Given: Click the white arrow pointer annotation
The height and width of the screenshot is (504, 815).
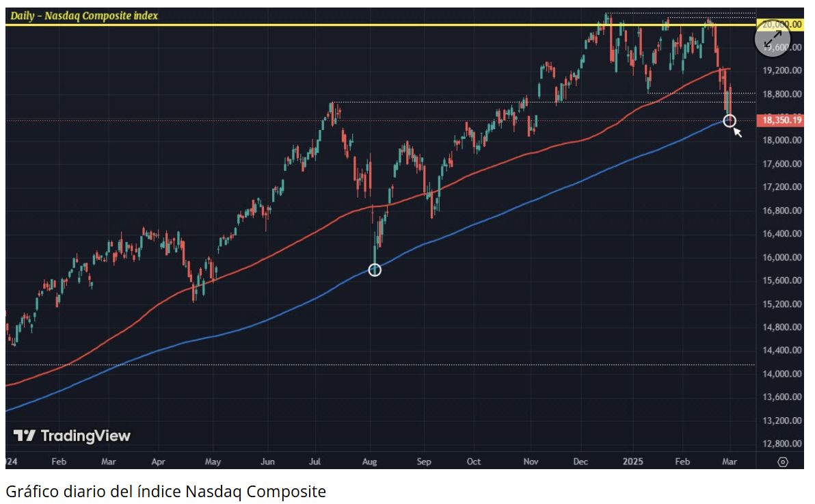Looking at the screenshot, I should [x=737, y=131].
